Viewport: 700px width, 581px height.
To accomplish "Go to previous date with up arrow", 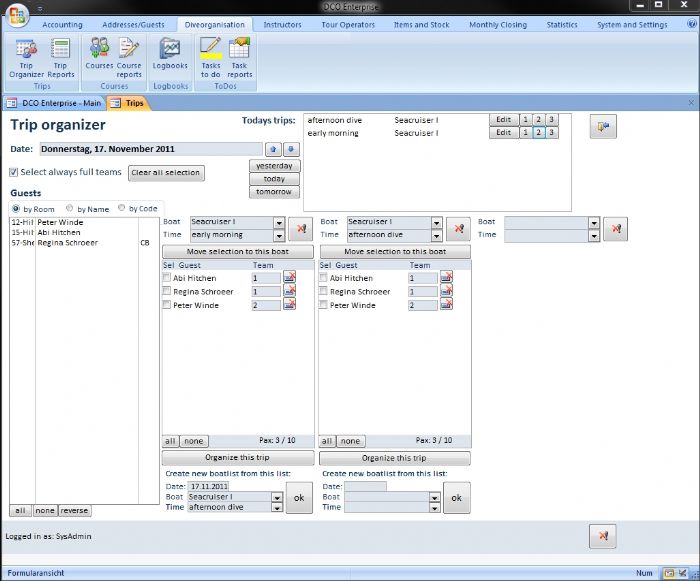I will tap(273, 150).
